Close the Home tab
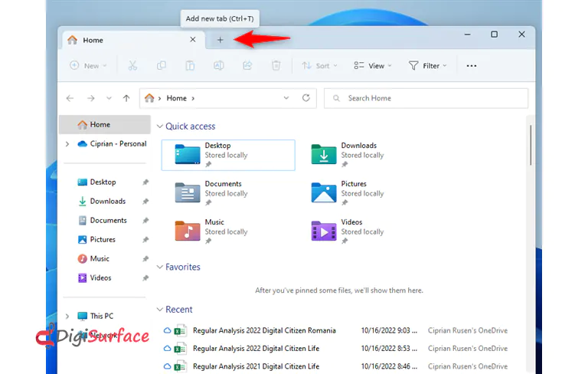Image resolution: width=588 pixels, height=374 pixels. [193, 39]
